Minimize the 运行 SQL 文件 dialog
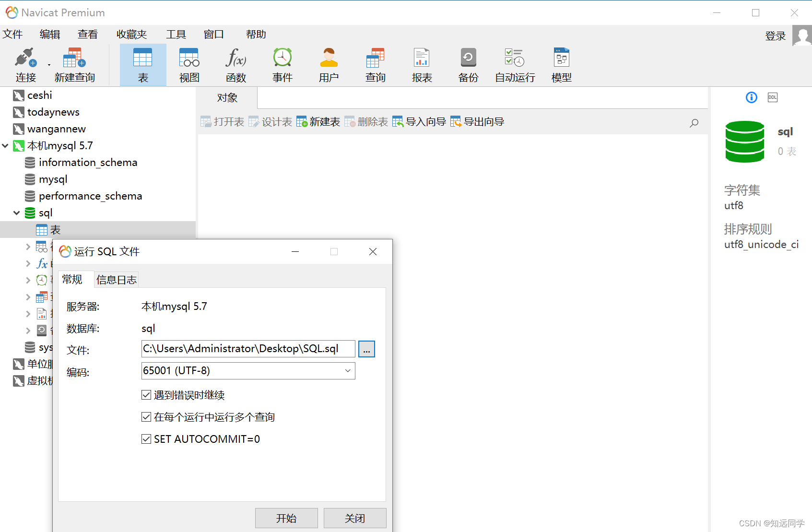 pos(295,251)
